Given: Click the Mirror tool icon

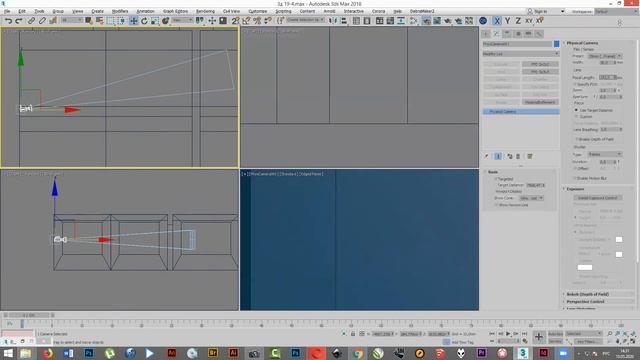Looking at the screenshot, I should [x=333, y=21].
